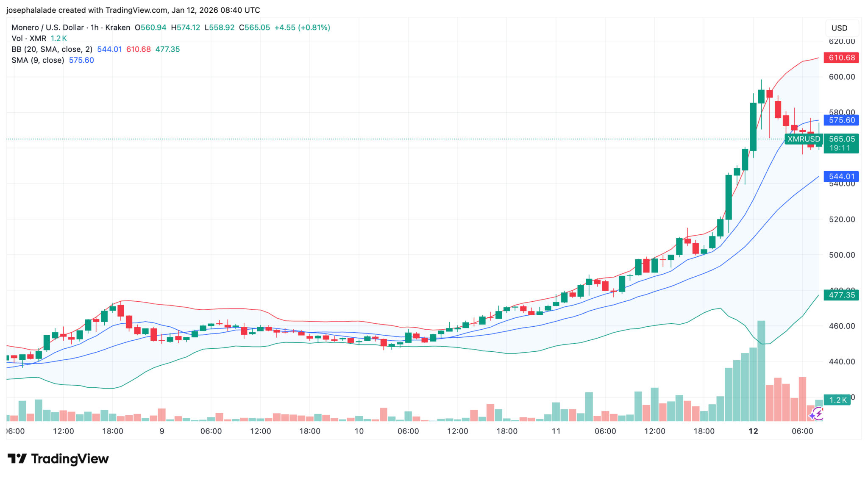Click the 600.00 level on the price axis

click(x=841, y=77)
